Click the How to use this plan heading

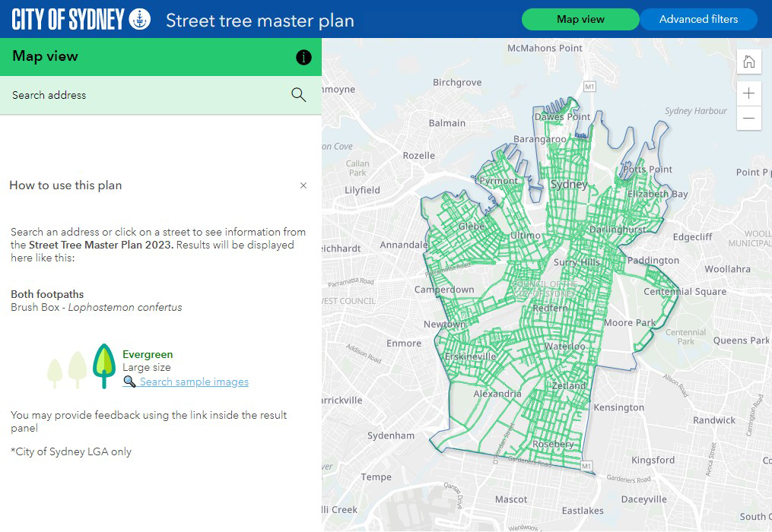pos(65,185)
